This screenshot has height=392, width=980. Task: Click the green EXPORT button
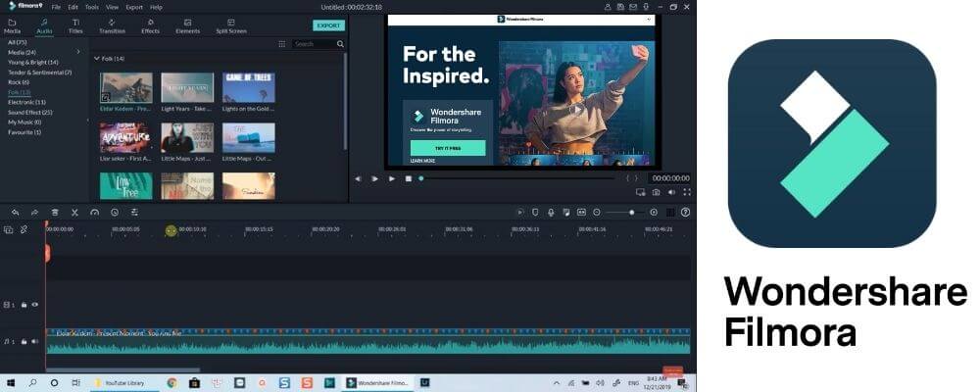point(328,25)
